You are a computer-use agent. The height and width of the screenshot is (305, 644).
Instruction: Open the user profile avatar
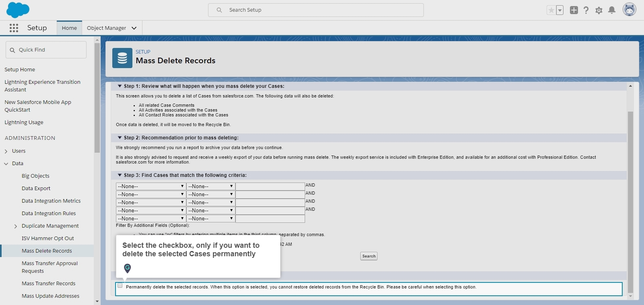tap(630, 10)
